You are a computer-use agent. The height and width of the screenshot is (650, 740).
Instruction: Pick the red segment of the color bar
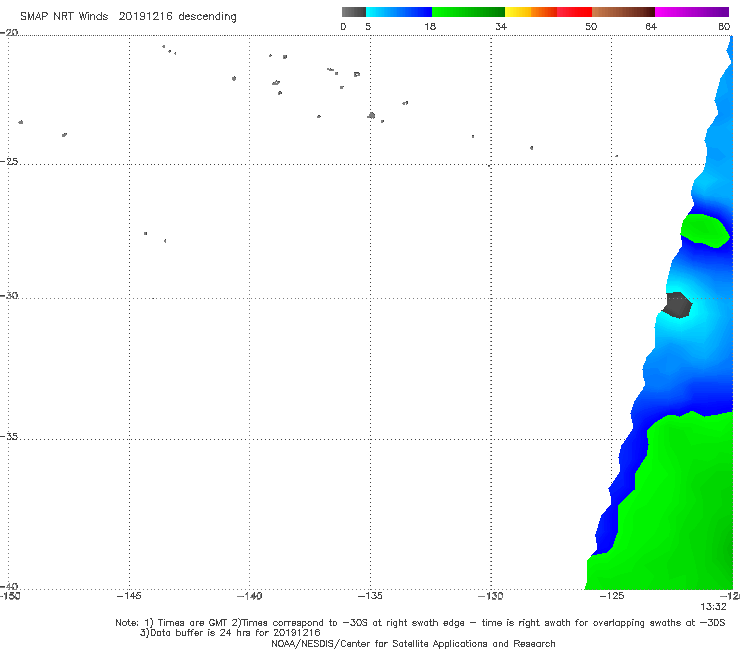[574, 12]
